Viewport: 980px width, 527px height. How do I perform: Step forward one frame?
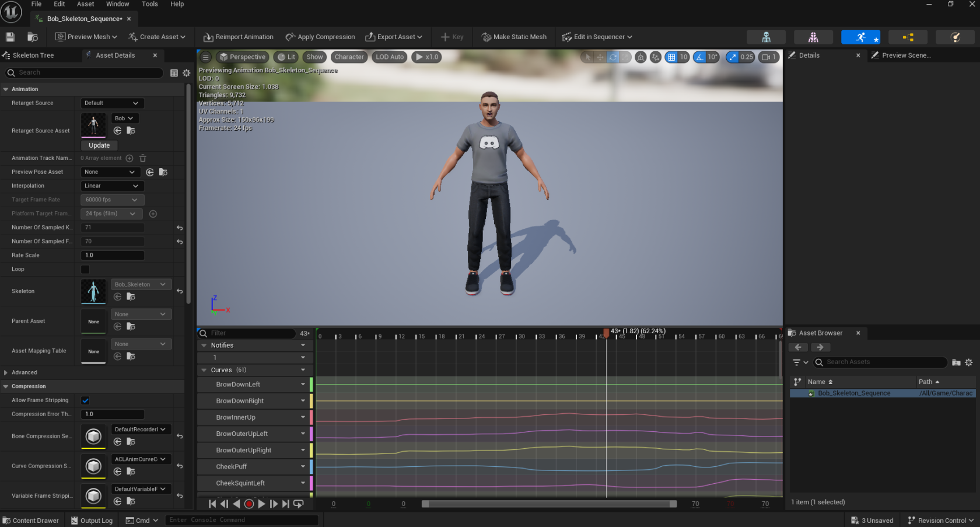coord(274,504)
